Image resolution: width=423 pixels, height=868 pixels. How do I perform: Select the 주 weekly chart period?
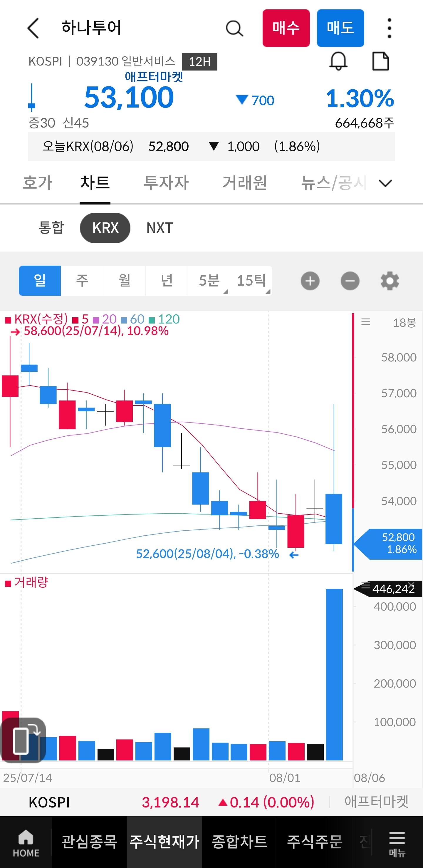[x=82, y=280]
